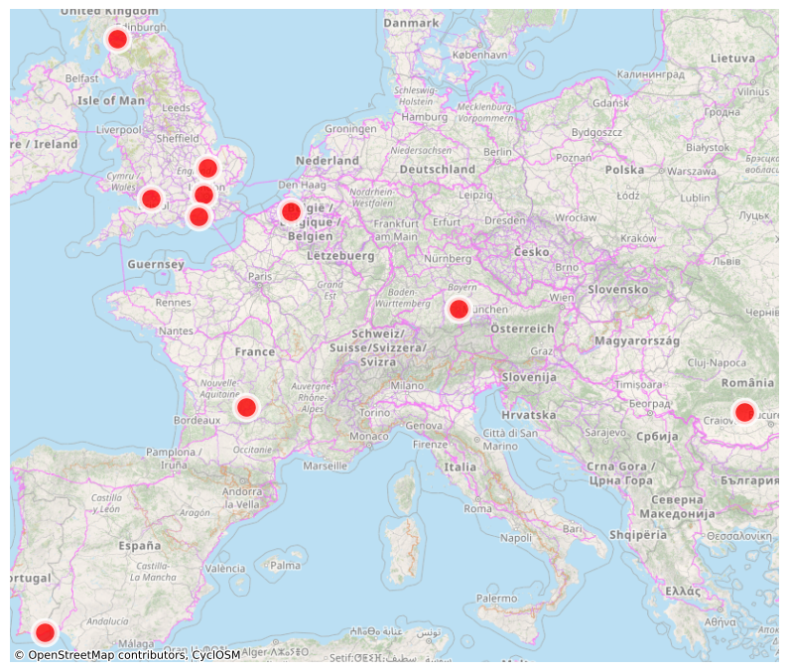Click the Italia country label
The image size is (789, 672).
coord(460,467)
